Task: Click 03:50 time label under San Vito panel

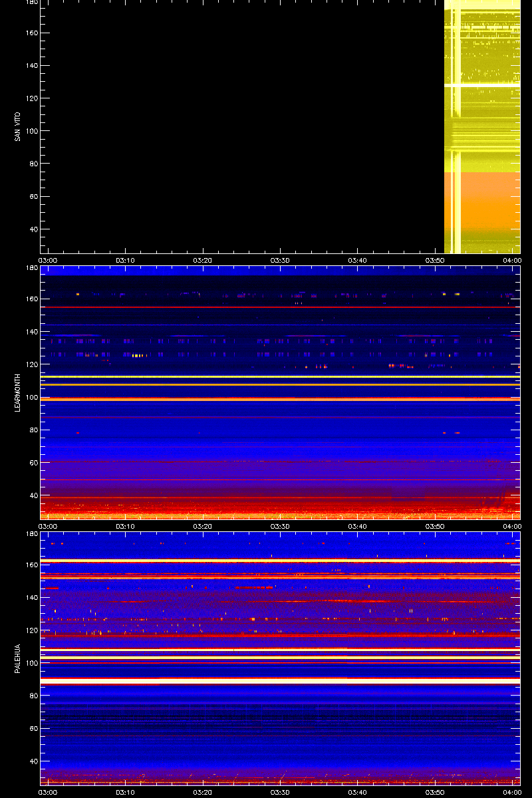Action: 435,260
